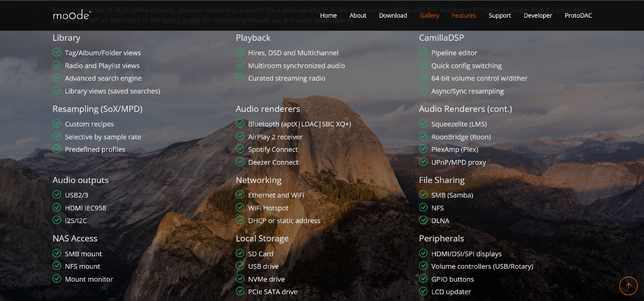Click the scroll-to-top arrow button
Image resolution: width=644 pixels, height=301 pixels.
pos(628,286)
